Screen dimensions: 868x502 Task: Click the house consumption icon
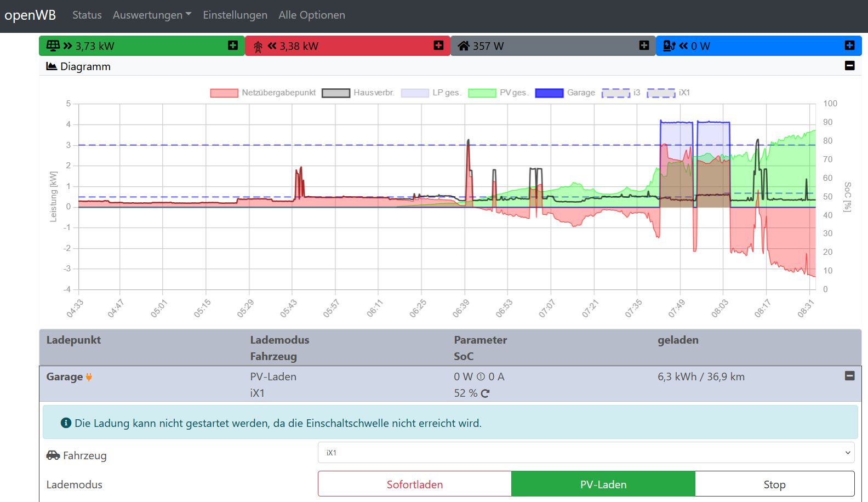pos(464,46)
